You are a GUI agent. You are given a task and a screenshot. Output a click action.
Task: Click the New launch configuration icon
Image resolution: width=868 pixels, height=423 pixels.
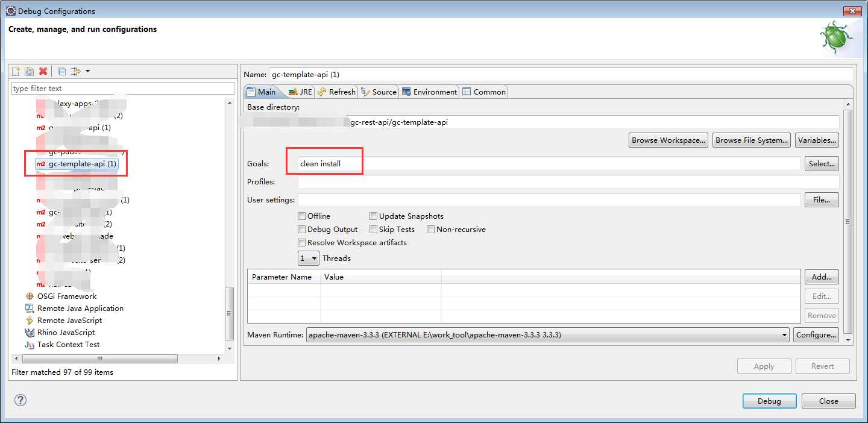pos(16,71)
